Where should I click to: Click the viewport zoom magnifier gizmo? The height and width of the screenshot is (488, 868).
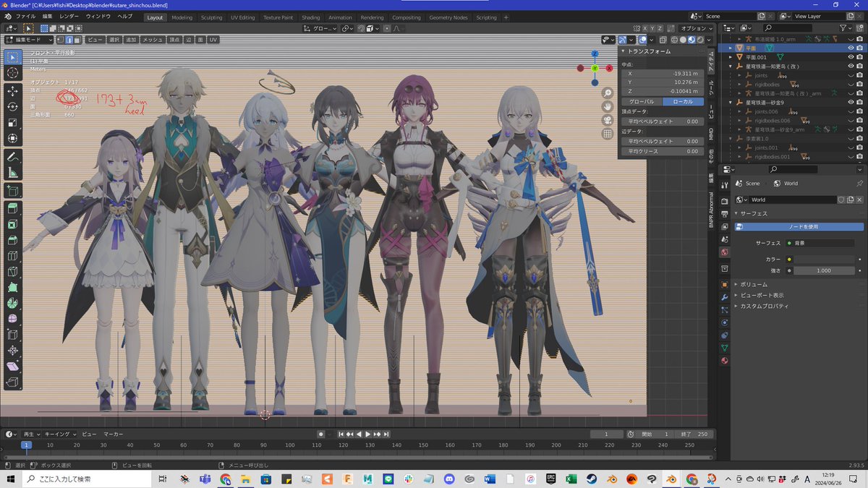(608, 93)
